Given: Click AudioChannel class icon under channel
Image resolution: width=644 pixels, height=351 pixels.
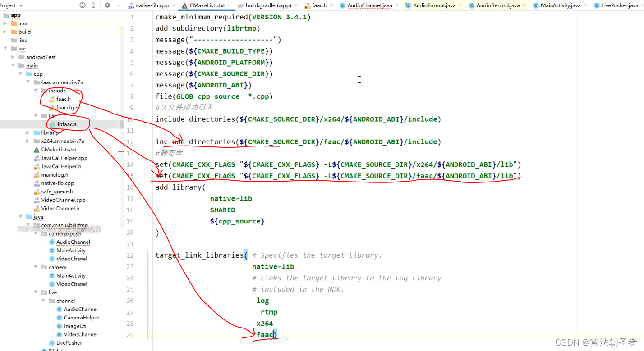Looking at the screenshot, I should (x=60, y=309).
